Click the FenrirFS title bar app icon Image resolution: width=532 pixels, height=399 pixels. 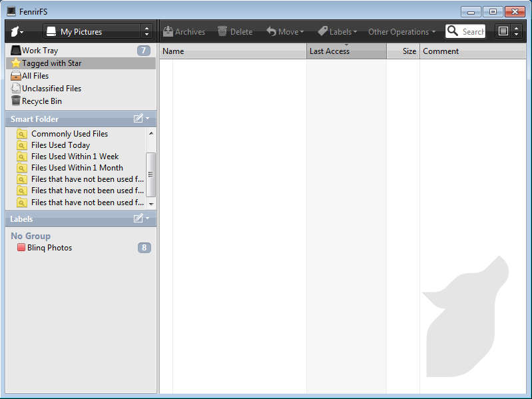11,11
